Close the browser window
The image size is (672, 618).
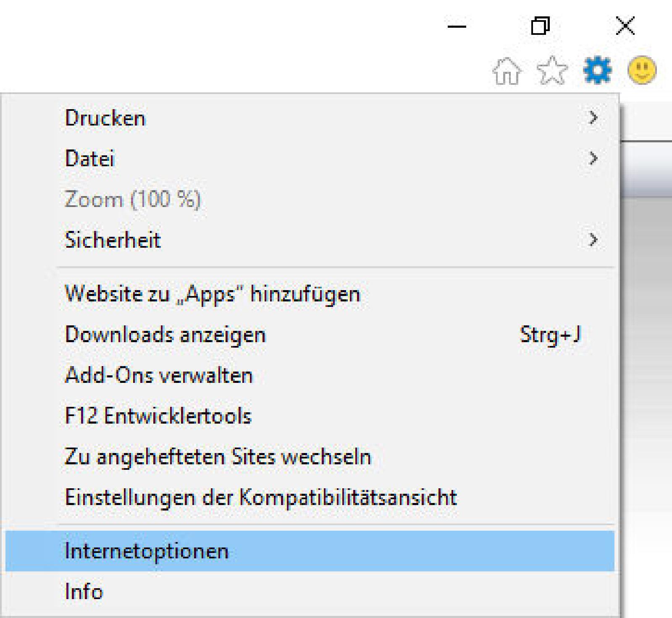[625, 26]
